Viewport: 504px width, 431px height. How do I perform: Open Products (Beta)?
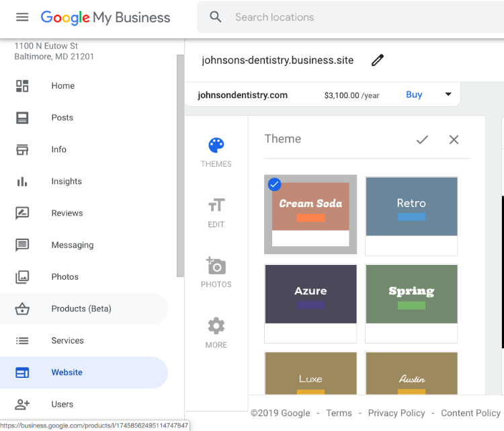83,309
